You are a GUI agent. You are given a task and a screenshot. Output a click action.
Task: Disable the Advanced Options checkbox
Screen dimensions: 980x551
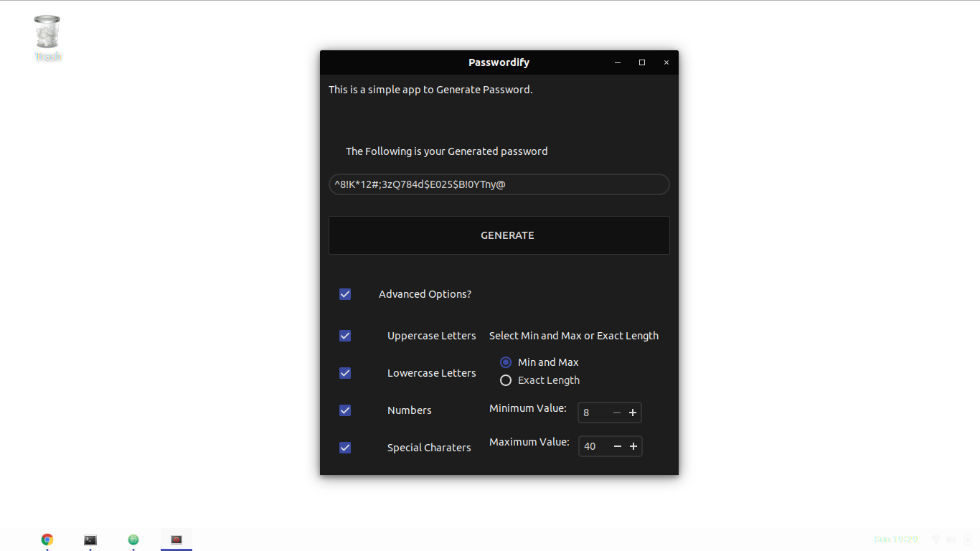point(345,294)
